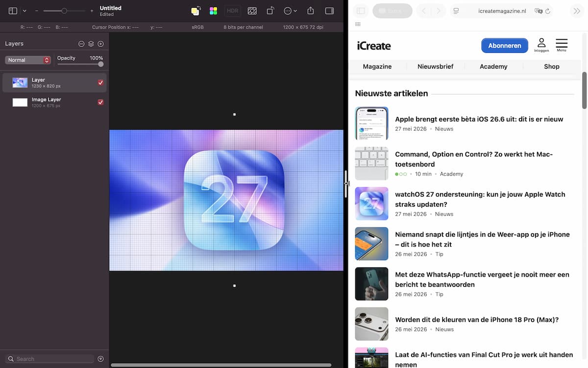Open the Normal blend mode dropdown

[x=28, y=60]
